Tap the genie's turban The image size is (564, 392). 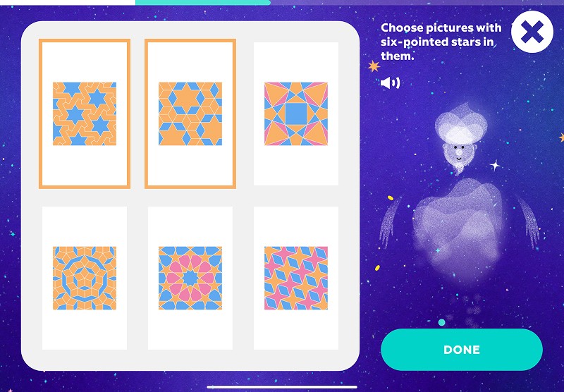pyautogui.click(x=461, y=123)
